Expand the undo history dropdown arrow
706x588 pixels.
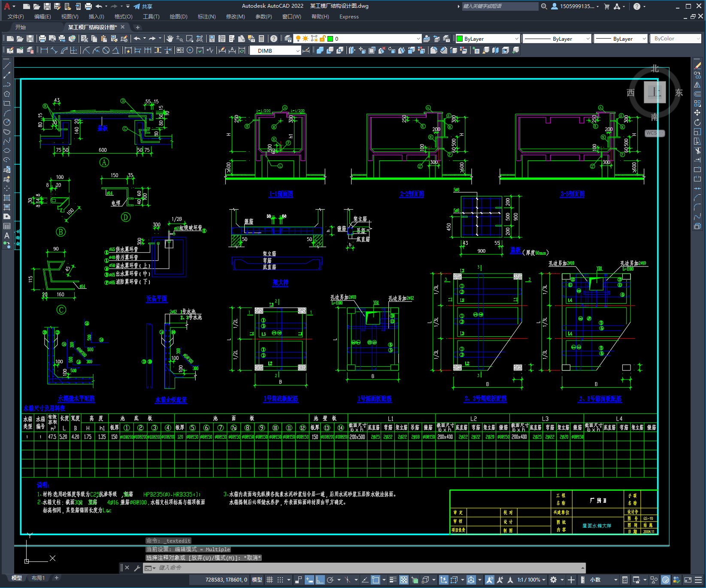[145, 39]
